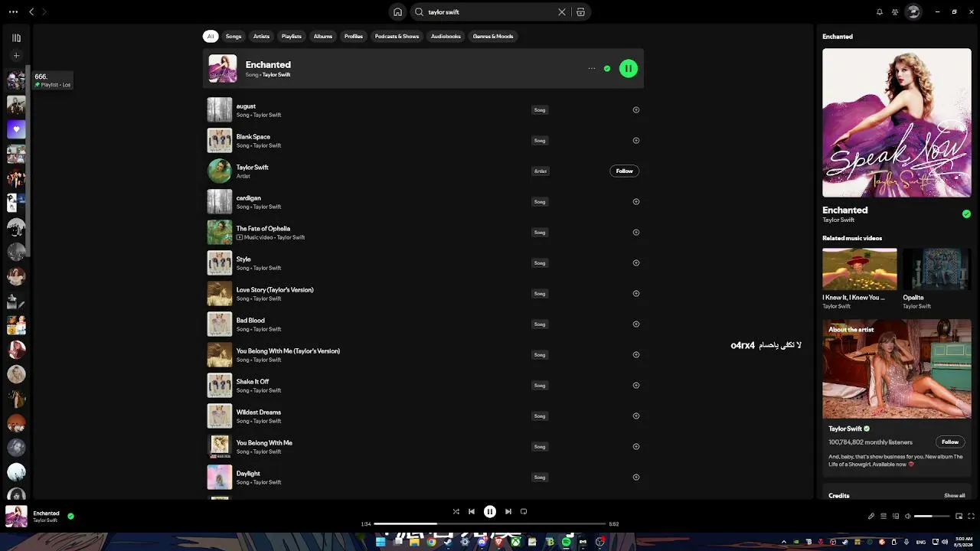Open the play queue
980x551 pixels.
884,517
